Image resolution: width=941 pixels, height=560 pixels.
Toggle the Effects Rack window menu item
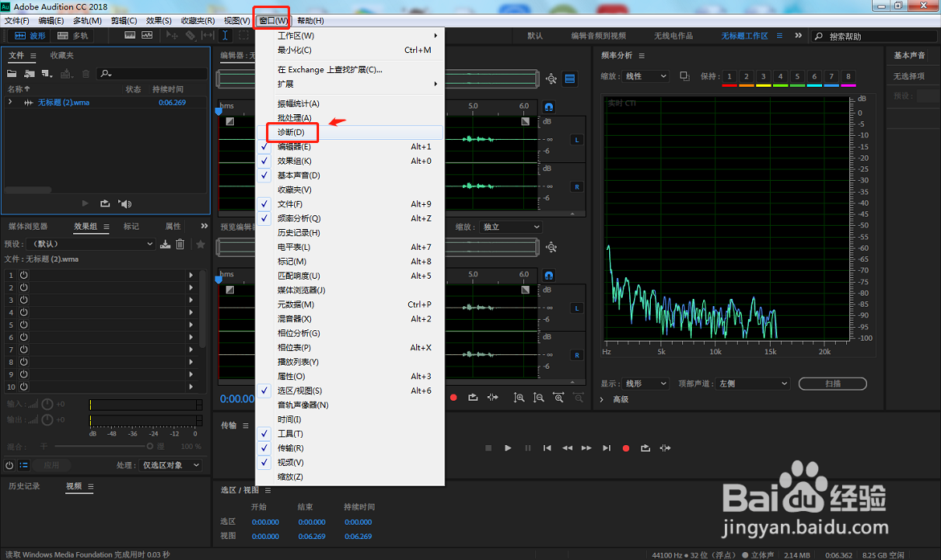coord(350,161)
